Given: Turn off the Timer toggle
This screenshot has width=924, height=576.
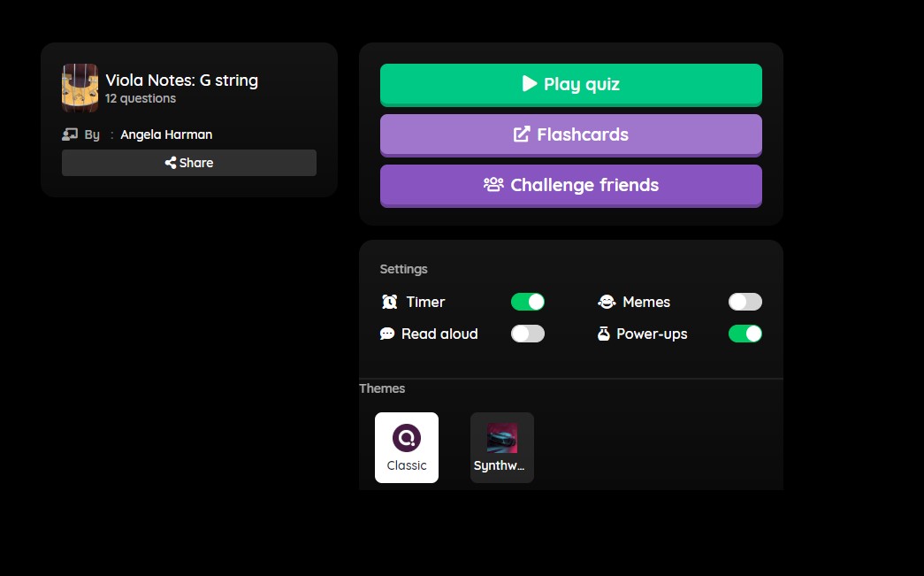Looking at the screenshot, I should tap(527, 302).
